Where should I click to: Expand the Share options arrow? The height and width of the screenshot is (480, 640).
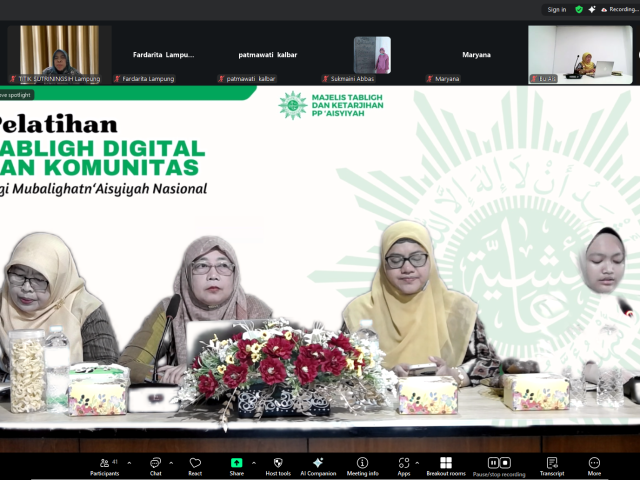(x=254, y=463)
